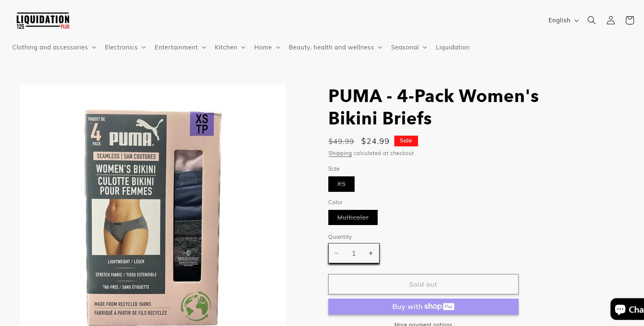Image resolution: width=644 pixels, height=326 pixels.
Task: Open the PUMA product image
Action: tap(153, 206)
